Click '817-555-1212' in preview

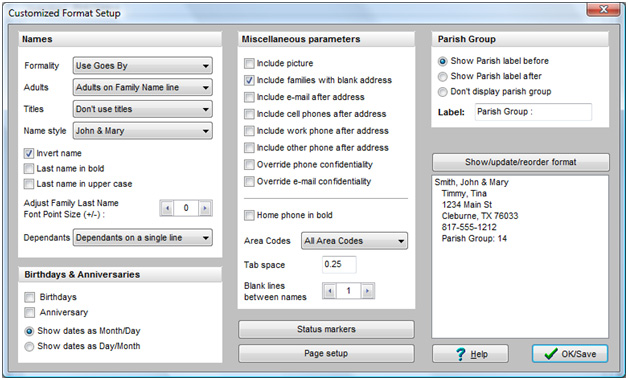[x=469, y=227]
